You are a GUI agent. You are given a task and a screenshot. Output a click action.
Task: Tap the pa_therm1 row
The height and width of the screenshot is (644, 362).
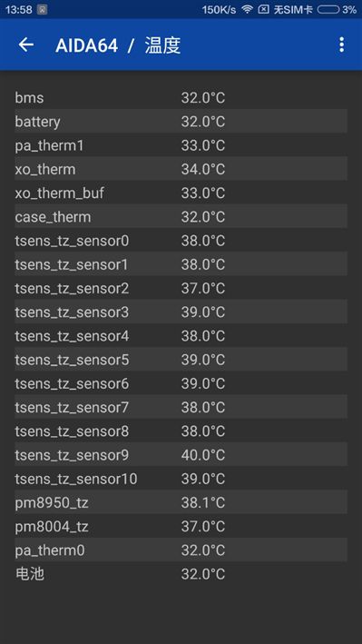(x=181, y=145)
